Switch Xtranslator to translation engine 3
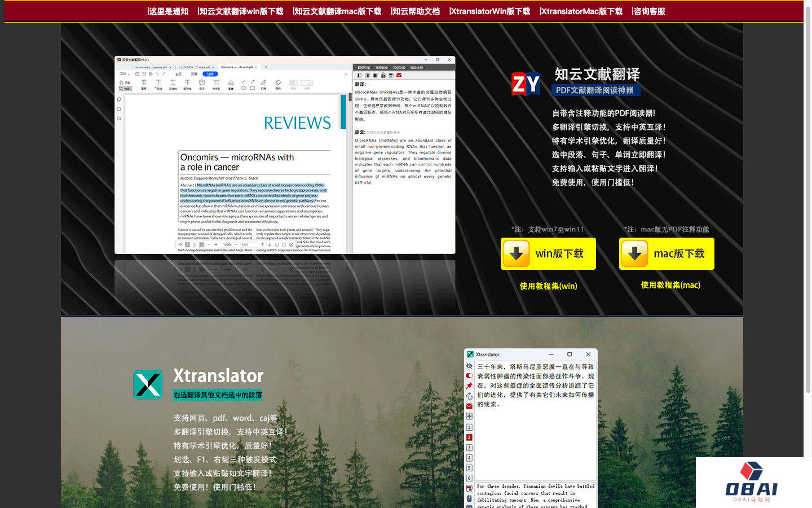 pyautogui.click(x=469, y=448)
